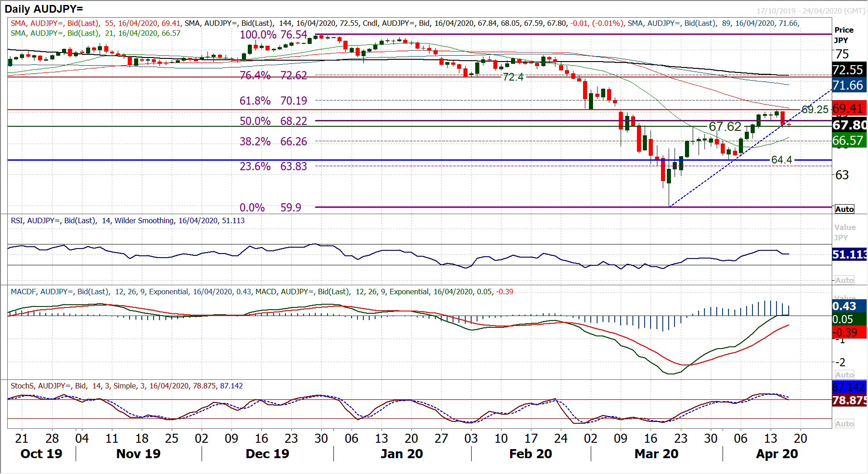This screenshot has height=474, width=868.
Task: Click the SMA 21 green legend entry
Action: [x=96, y=33]
